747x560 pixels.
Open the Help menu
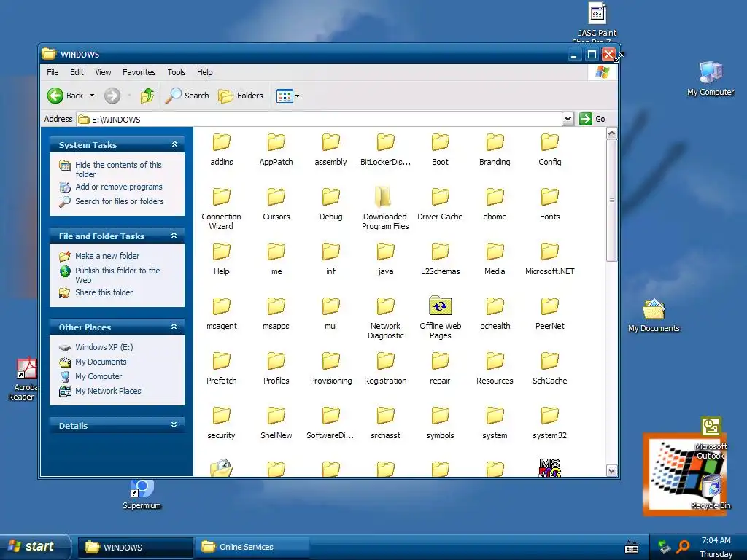tap(205, 72)
